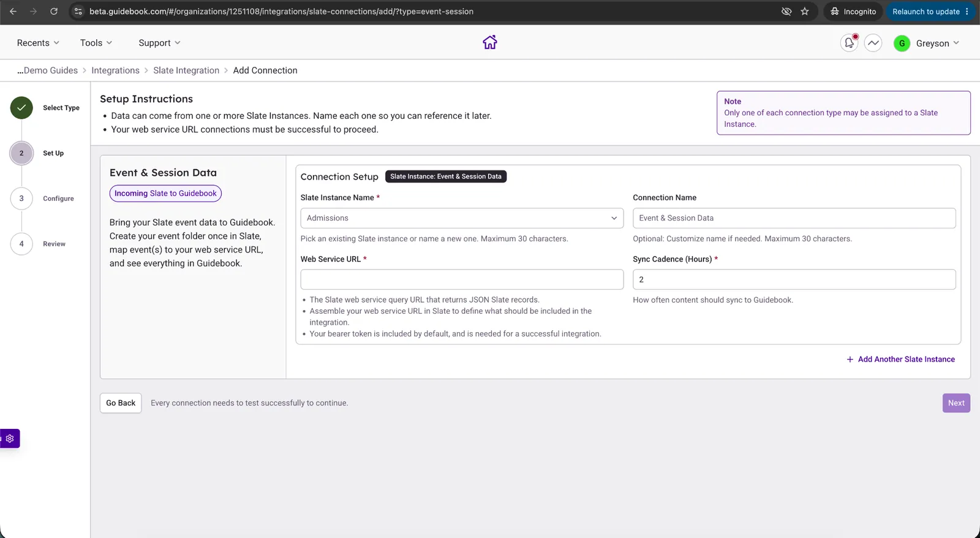Viewport: 980px width, 538px height.
Task: Reload the page
Action: 54,12
